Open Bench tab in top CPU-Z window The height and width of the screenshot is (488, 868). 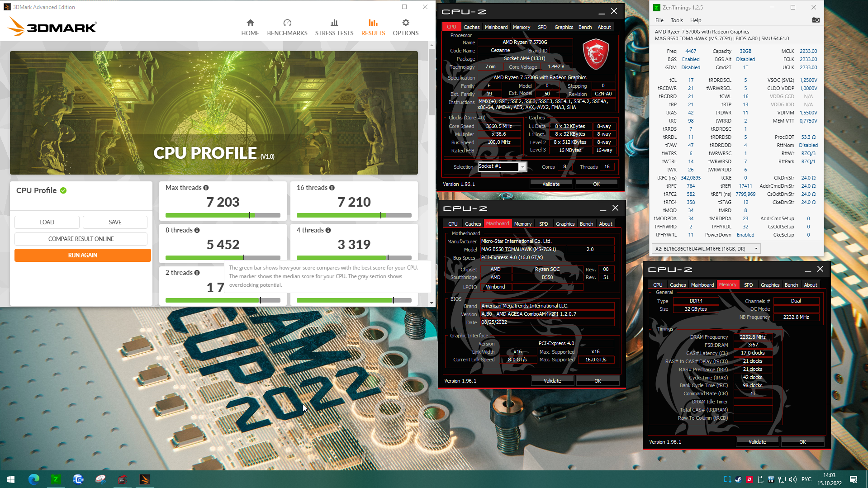pos(585,27)
